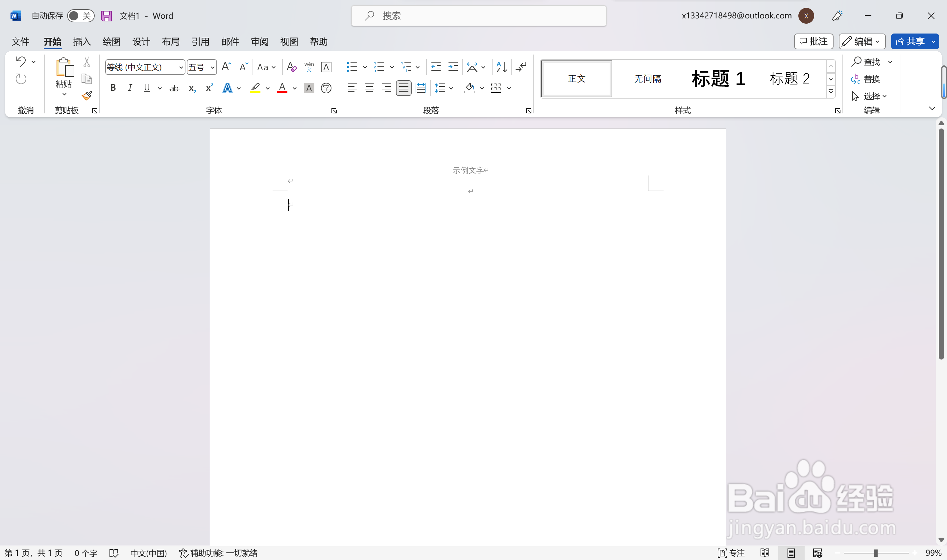Screen dimensions: 947x560
Task: Click the Paste clipboard icon
Action: click(64, 68)
